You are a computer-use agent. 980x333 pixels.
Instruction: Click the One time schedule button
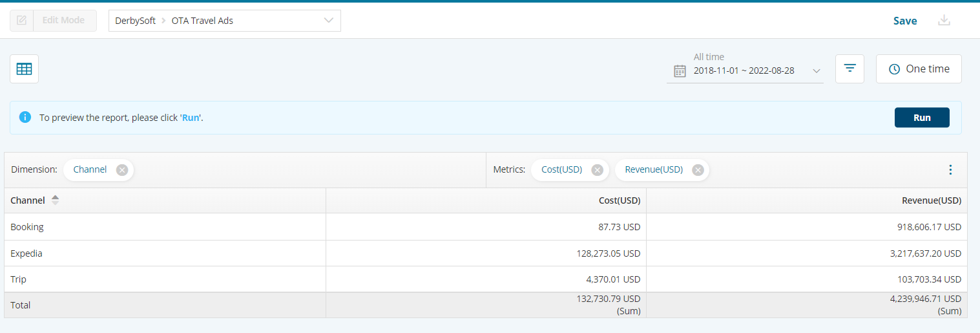pos(919,69)
